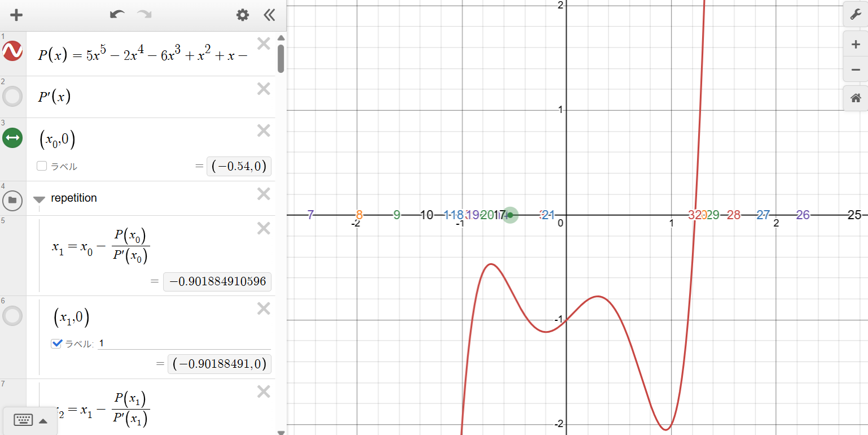Show the hidden (x1,0) point
Image resolution: width=868 pixels, height=435 pixels.
point(12,316)
